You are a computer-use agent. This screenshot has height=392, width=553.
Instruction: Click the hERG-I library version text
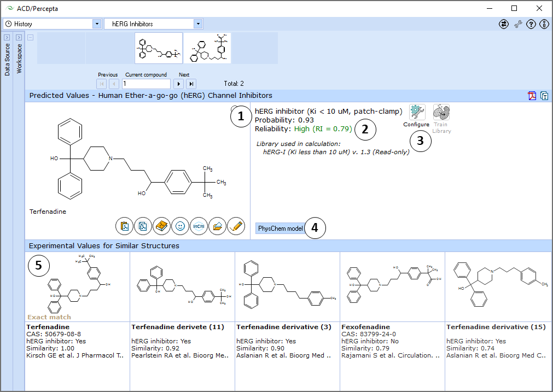coord(336,152)
